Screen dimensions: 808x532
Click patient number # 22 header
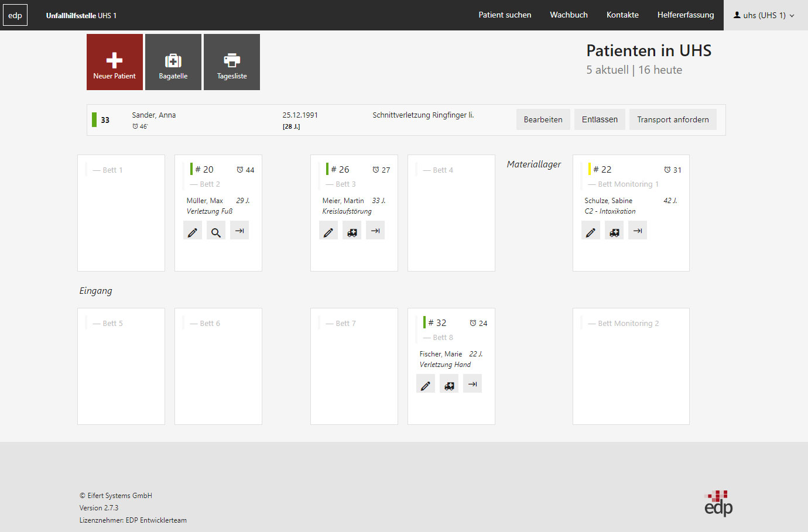(x=602, y=170)
